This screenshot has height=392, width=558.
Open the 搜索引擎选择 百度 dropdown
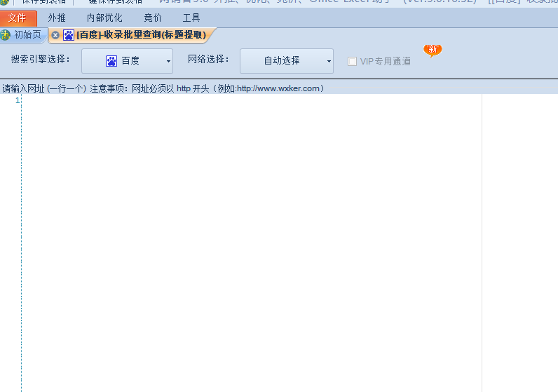click(x=128, y=61)
